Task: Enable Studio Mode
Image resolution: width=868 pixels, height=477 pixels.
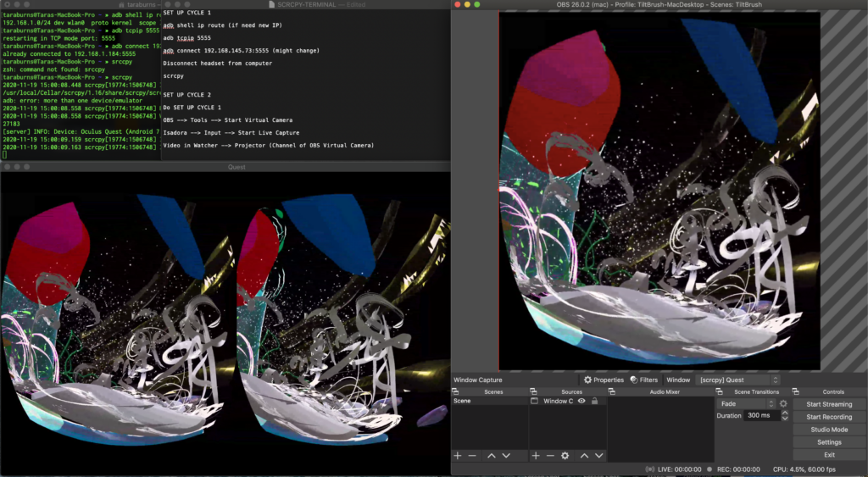Action: click(829, 430)
